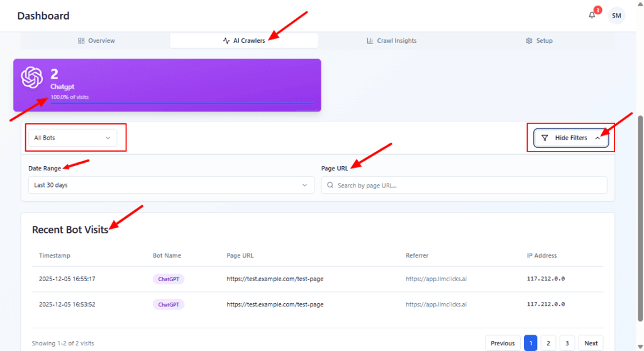Click the notification bell icon
Screen dimensions: 644x351
pos(592,15)
